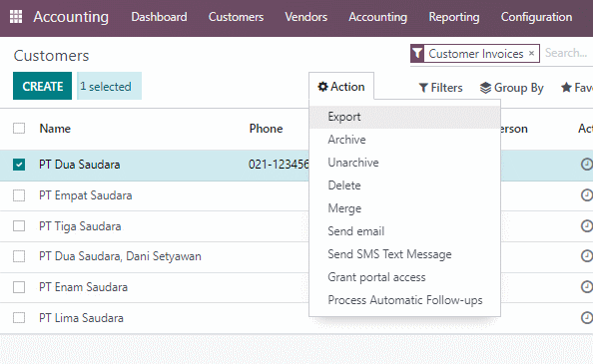Focus the Search input field
The width and height of the screenshot is (593, 364).
point(568,53)
